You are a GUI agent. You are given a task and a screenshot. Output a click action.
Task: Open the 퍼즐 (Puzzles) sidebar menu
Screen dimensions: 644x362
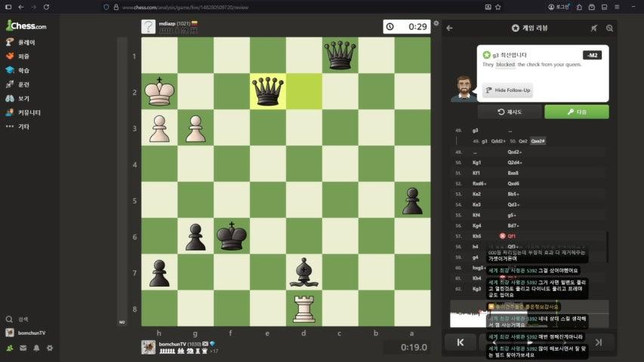click(x=18, y=57)
